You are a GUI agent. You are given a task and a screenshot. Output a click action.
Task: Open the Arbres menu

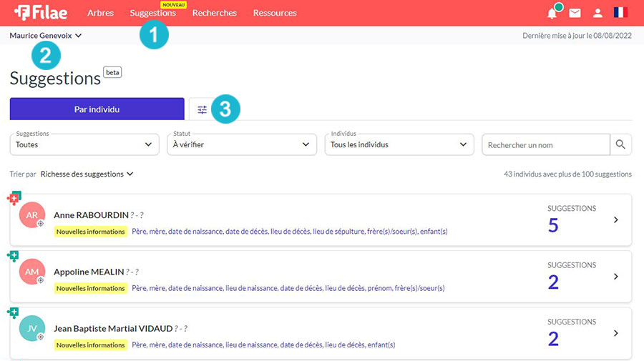[x=100, y=13]
